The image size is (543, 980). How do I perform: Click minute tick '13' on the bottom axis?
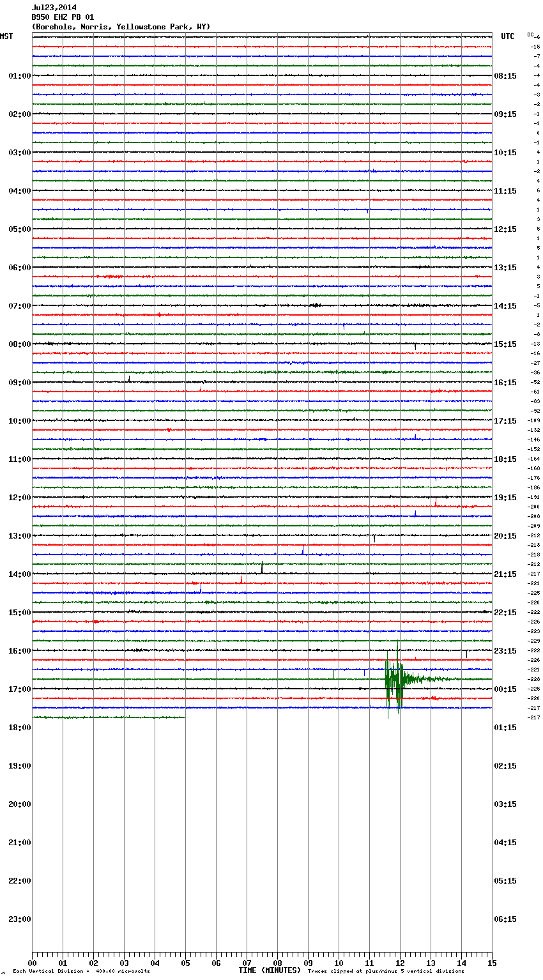tap(431, 963)
